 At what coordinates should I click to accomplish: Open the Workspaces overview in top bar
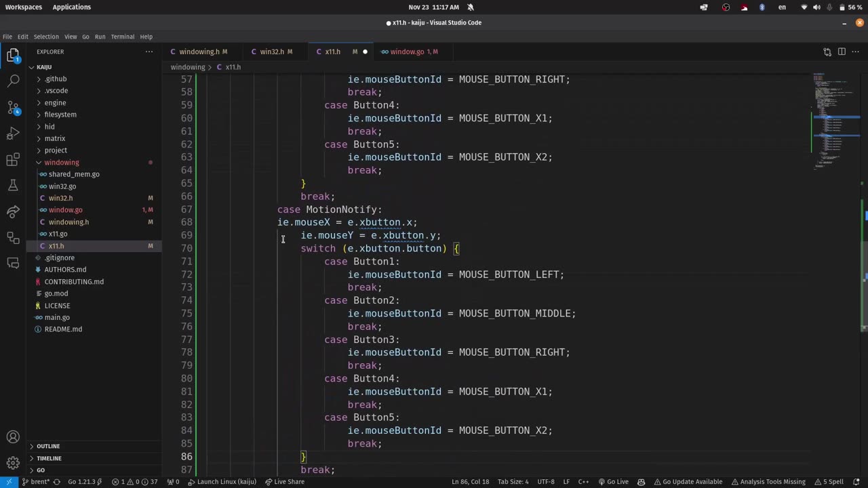pos(24,7)
